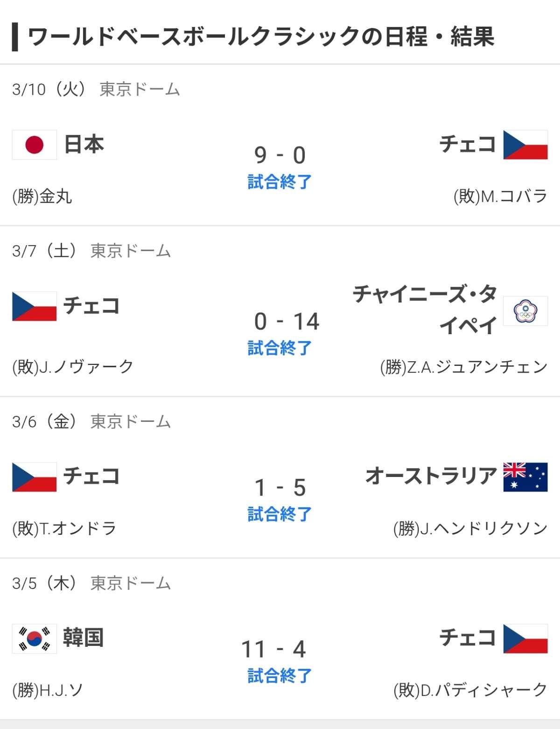The image size is (560, 729).
Task: Select the 日本 team name
Action: 84,144
